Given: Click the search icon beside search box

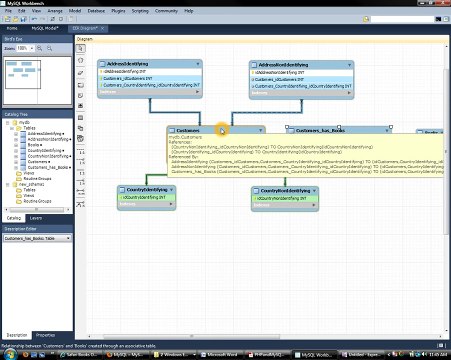Looking at the screenshot, I should coord(366,19).
